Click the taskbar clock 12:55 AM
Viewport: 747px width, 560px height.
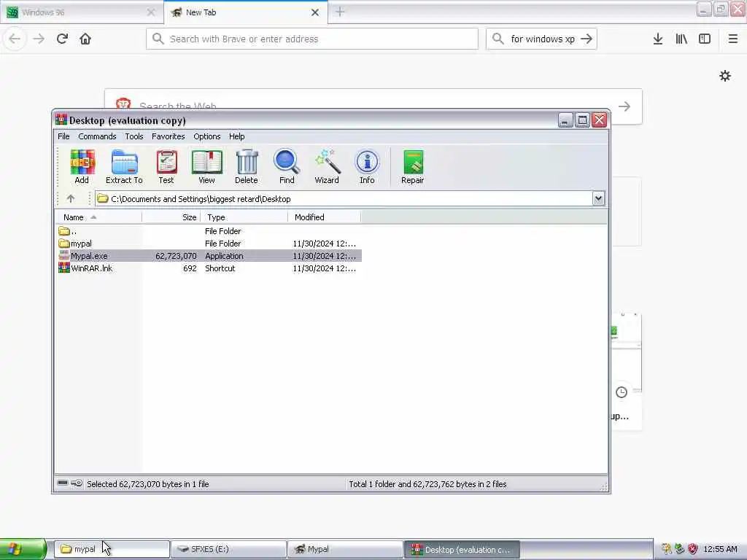tap(720, 549)
